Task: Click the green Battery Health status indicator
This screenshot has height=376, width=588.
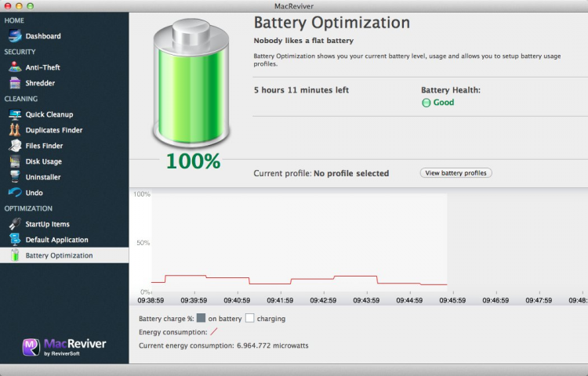Action: click(x=426, y=103)
